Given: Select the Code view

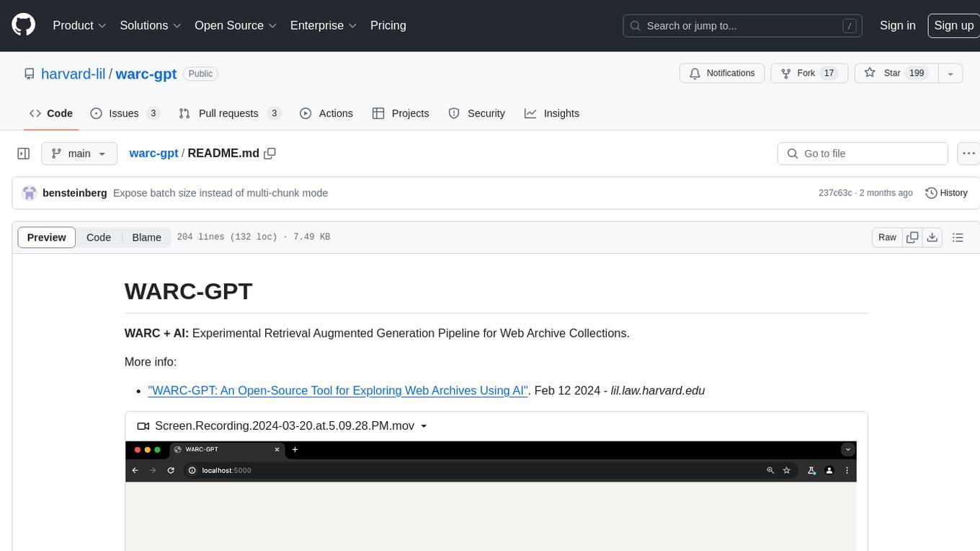Looking at the screenshot, I should click(x=99, y=237).
